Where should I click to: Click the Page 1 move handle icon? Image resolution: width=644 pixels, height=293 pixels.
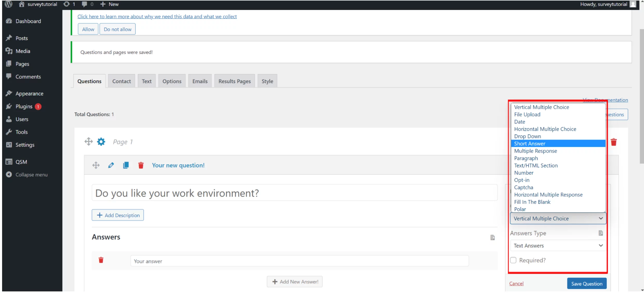(89, 142)
